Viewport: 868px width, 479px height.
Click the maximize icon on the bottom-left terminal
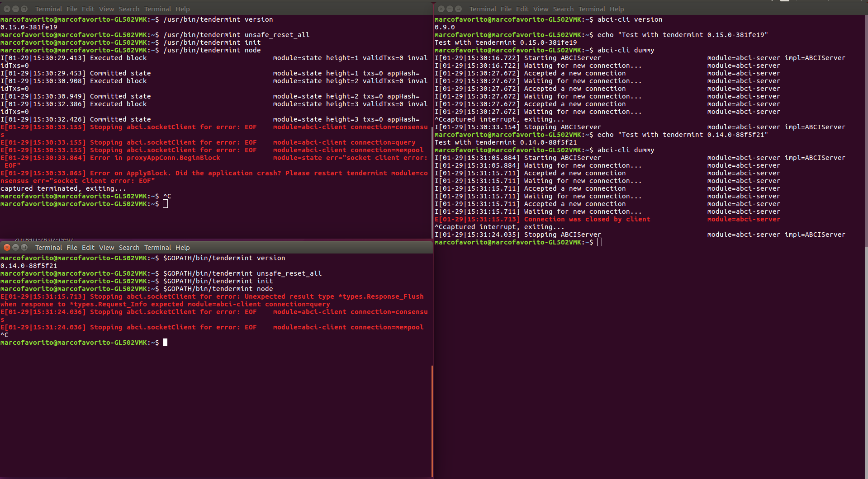(x=25, y=247)
